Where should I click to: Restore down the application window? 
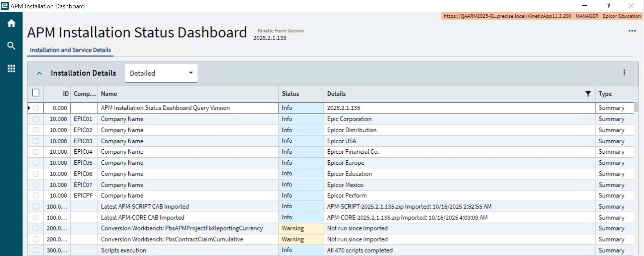click(607, 6)
